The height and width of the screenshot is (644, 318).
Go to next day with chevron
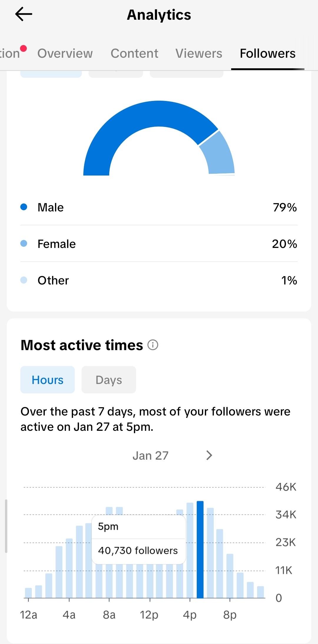click(x=209, y=455)
